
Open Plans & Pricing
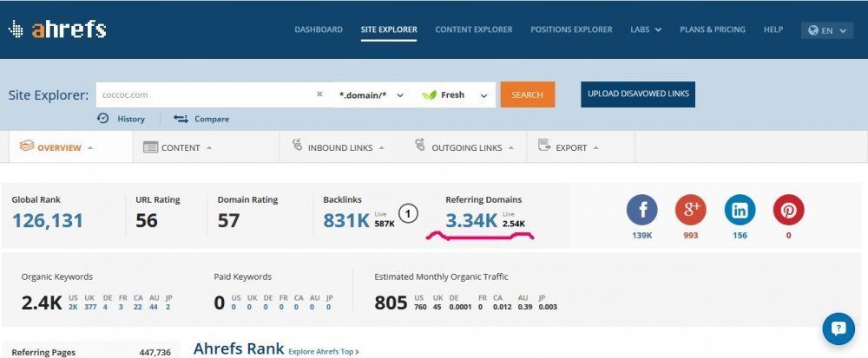(713, 29)
